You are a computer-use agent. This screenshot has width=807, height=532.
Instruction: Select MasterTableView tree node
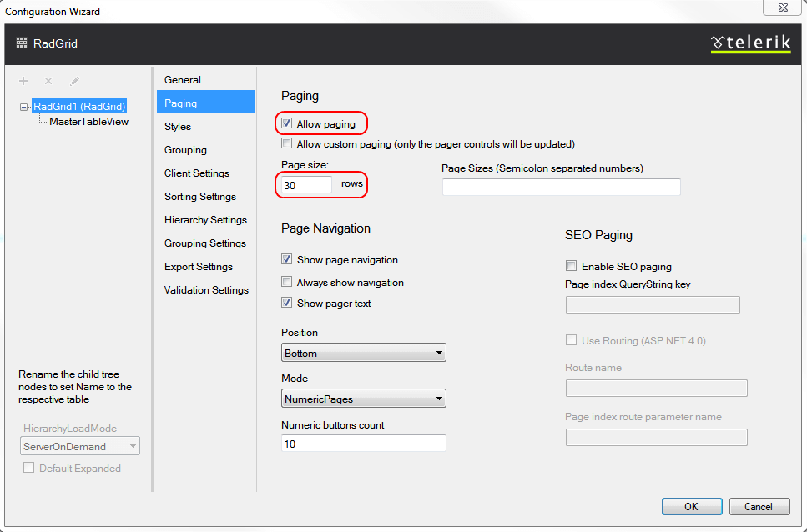click(88, 122)
